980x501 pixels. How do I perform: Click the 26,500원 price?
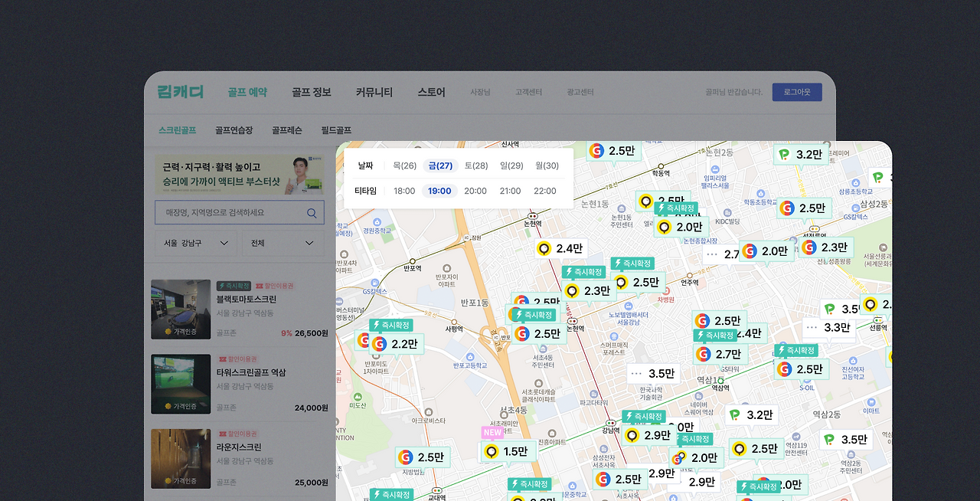312,333
